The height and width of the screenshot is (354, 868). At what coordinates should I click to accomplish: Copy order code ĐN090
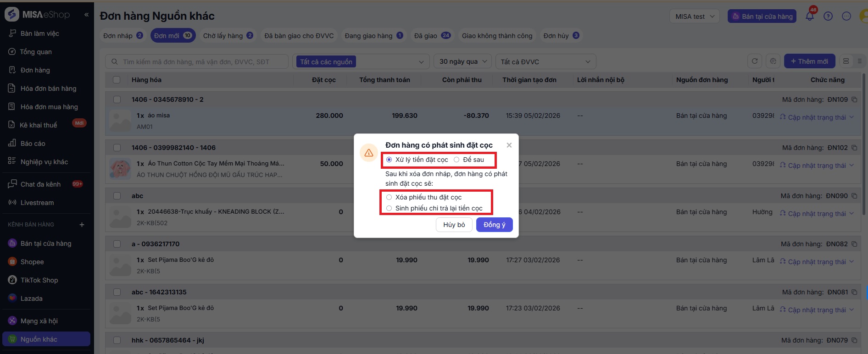pos(854,196)
